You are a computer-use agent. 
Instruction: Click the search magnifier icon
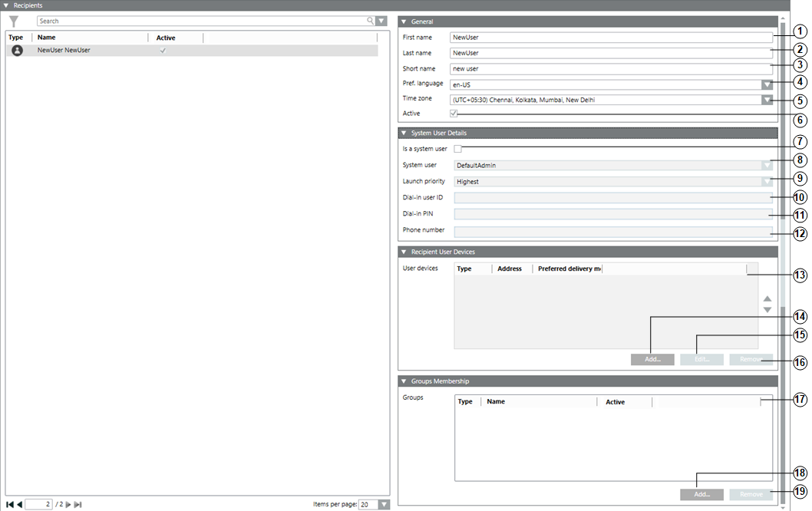(371, 21)
